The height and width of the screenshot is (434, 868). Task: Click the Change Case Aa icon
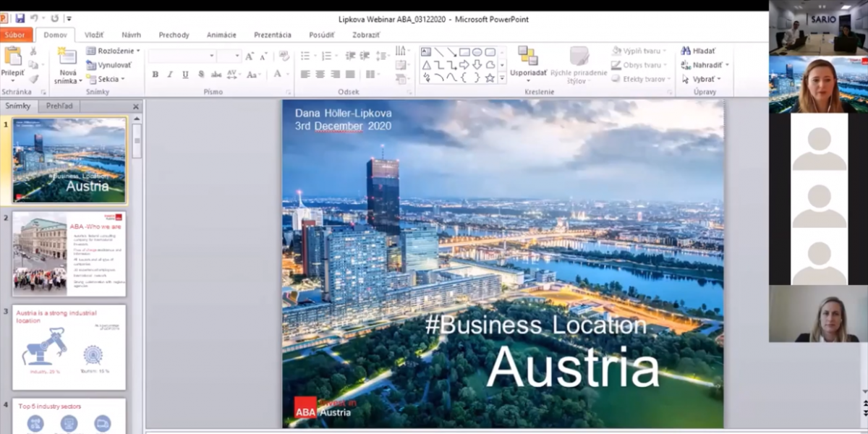pyautogui.click(x=252, y=75)
